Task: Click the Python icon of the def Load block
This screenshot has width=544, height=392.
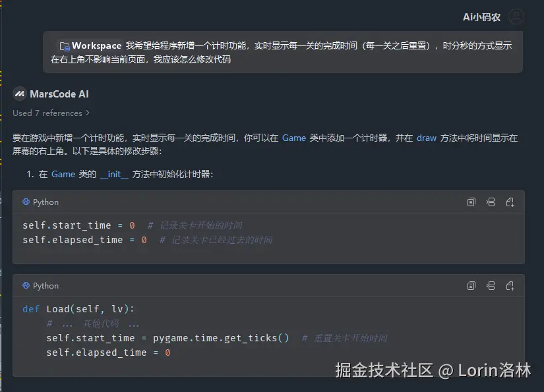Action: tap(26, 285)
